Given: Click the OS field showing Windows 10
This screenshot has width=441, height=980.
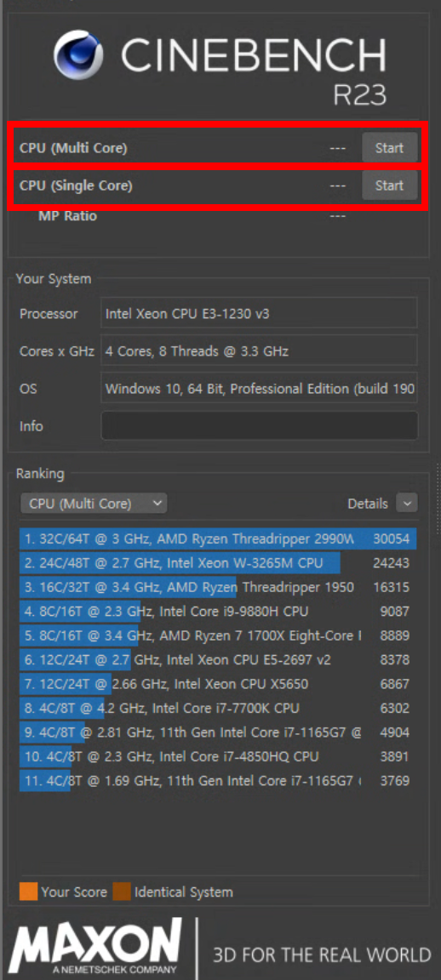Looking at the screenshot, I should [259, 388].
